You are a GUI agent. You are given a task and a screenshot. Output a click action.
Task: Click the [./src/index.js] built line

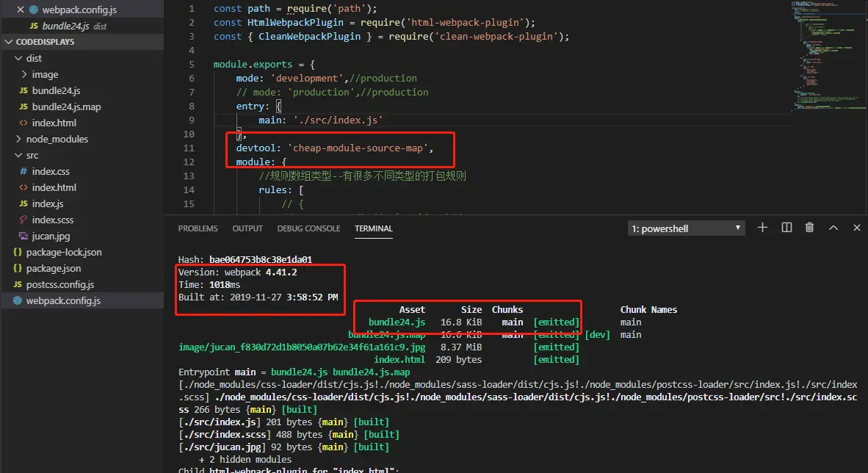tap(284, 422)
